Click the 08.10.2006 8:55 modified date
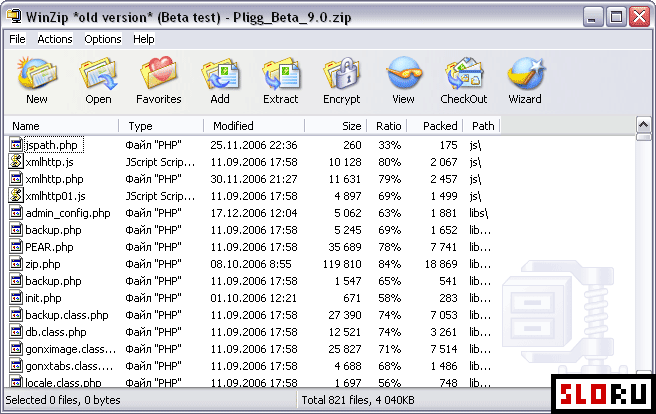Image resolution: width=656 pixels, height=414 pixels. [251, 264]
